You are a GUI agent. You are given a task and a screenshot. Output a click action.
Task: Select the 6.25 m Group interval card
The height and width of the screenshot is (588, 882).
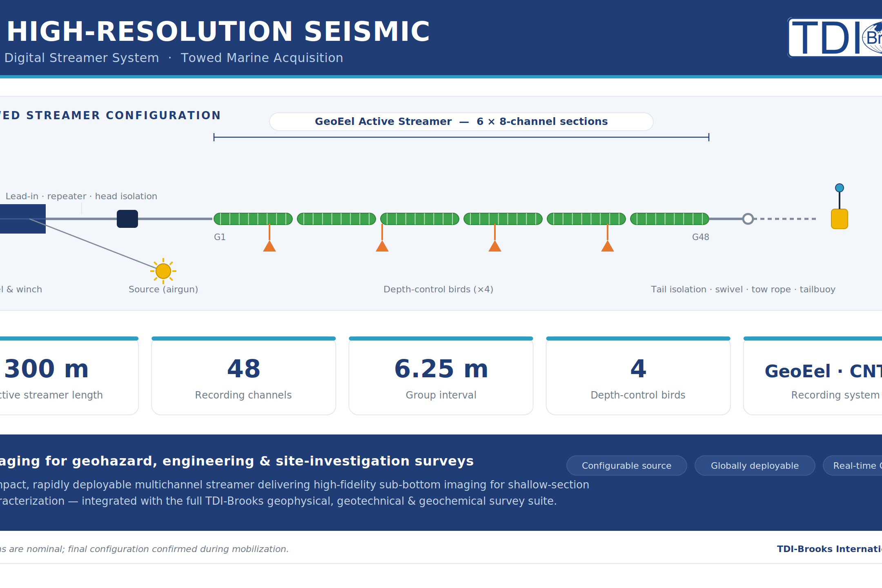(x=441, y=376)
